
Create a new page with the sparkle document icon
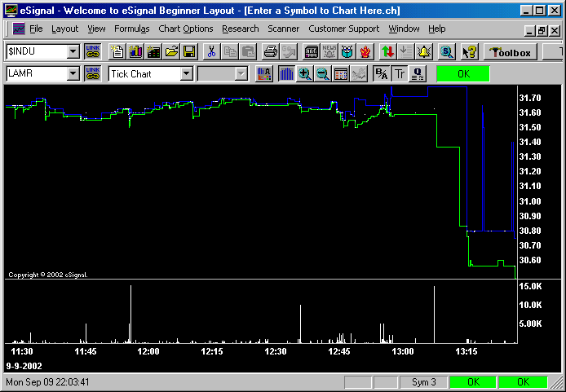coord(117,51)
